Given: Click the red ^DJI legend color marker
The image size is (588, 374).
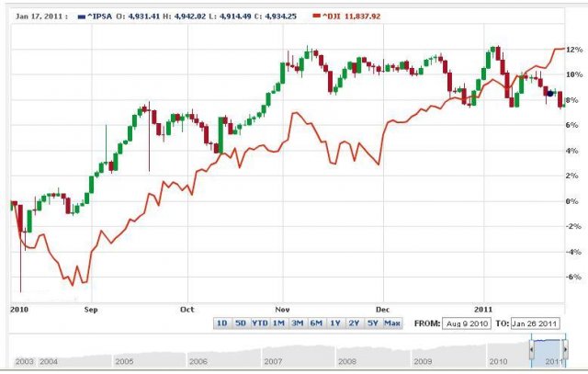Looking at the screenshot, I should [317, 17].
